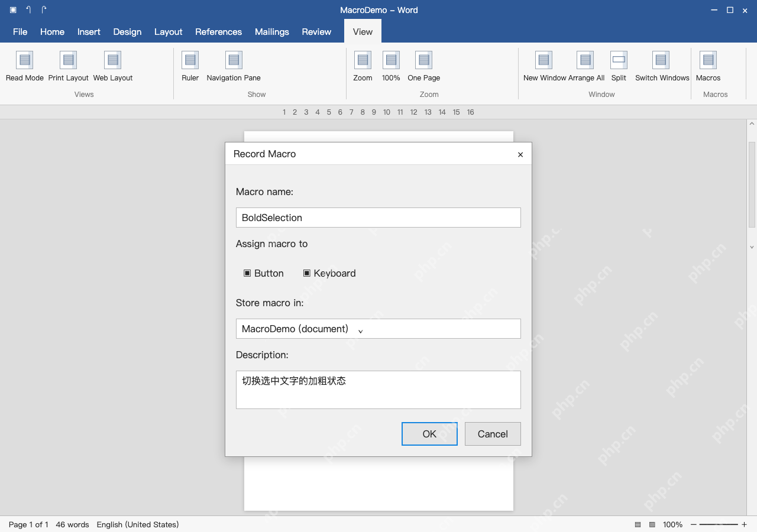This screenshot has height=532, width=757.
Task: Select the Button assign option
Action: pos(264,273)
